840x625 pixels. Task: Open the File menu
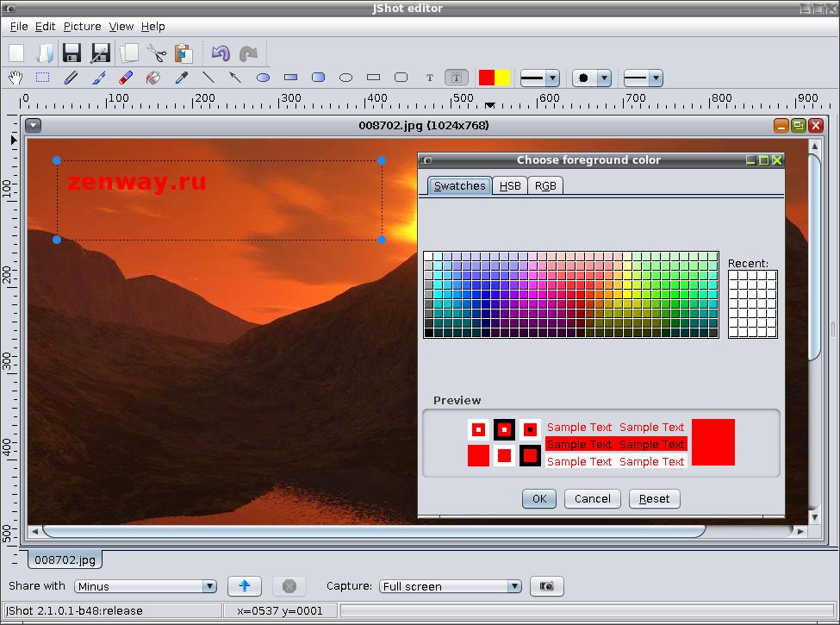(x=19, y=26)
